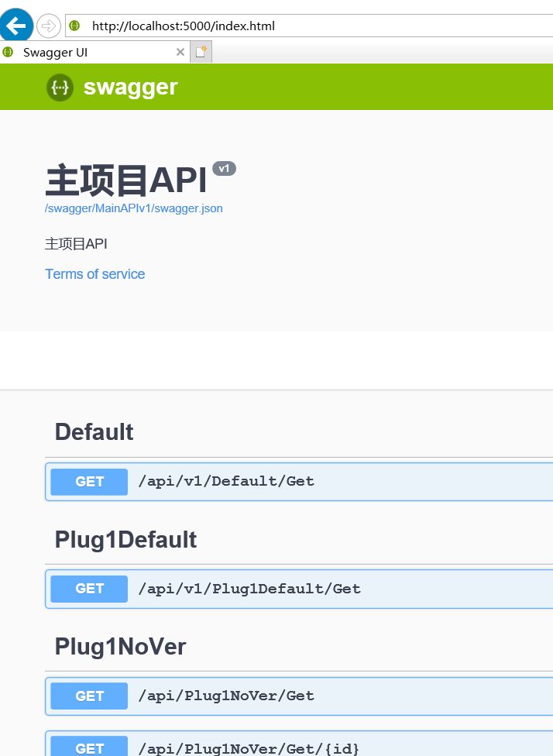Collapse the Plug1Default API section

[125, 539]
